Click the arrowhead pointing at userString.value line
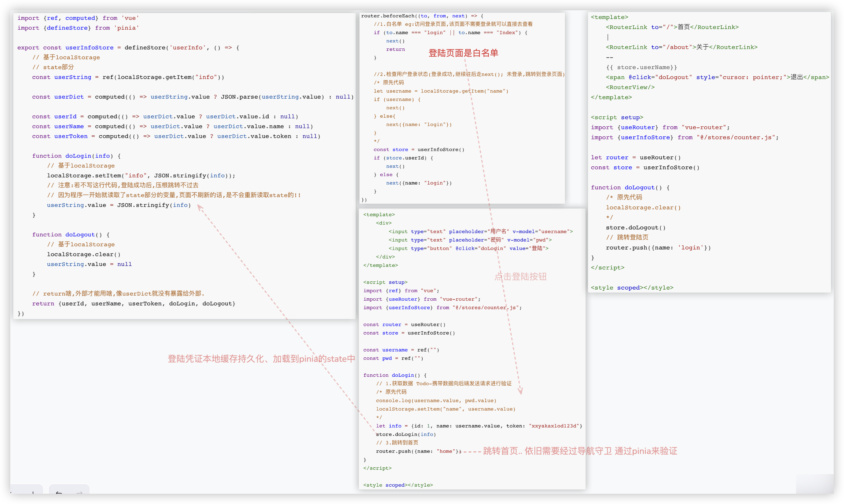Image resolution: width=844 pixels, height=504 pixels. point(199,207)
